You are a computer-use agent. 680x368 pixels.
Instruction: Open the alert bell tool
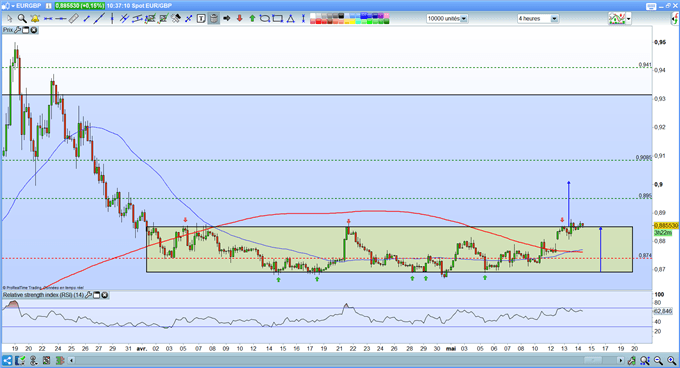(x=35, y=19)
